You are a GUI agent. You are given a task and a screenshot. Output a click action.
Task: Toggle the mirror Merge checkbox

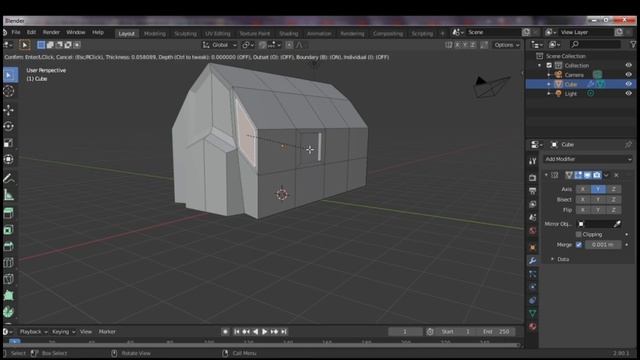[578, 244]
